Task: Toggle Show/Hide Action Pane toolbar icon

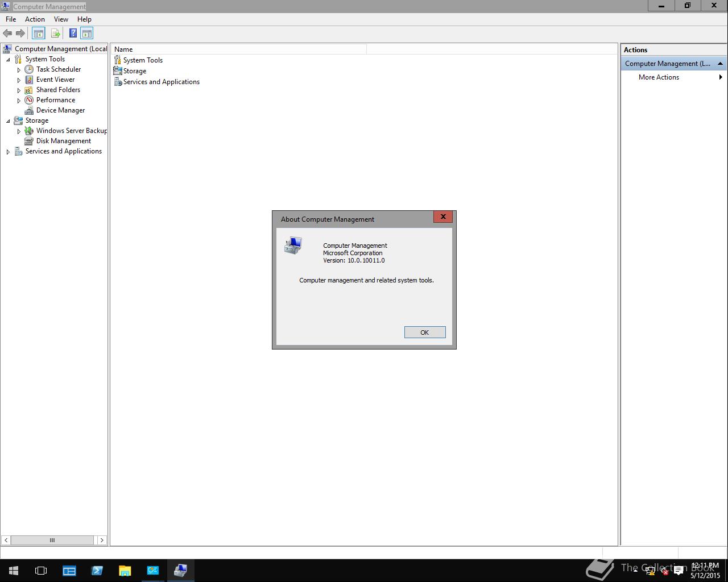Action: [86, 34]
